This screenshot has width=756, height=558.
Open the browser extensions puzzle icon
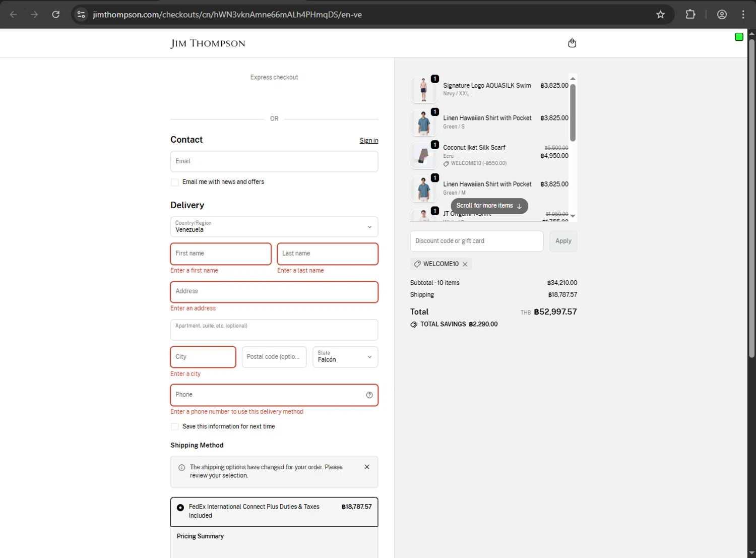690,15
